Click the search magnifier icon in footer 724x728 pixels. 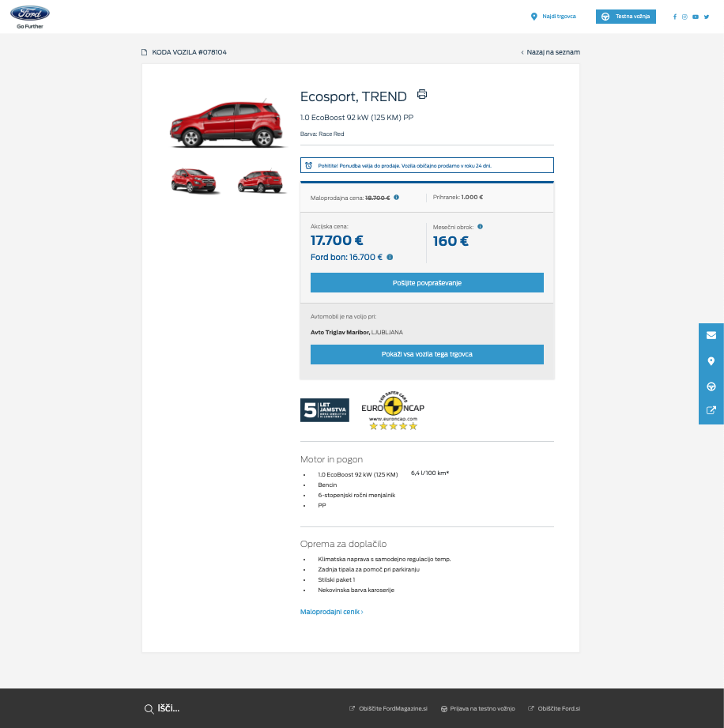149,709
